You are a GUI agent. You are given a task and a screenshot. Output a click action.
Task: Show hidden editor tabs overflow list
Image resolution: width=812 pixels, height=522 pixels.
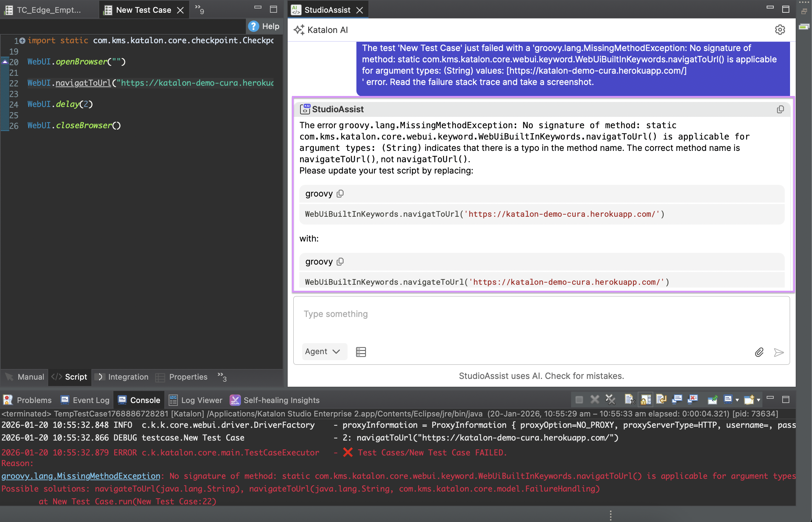pos(199,10)
